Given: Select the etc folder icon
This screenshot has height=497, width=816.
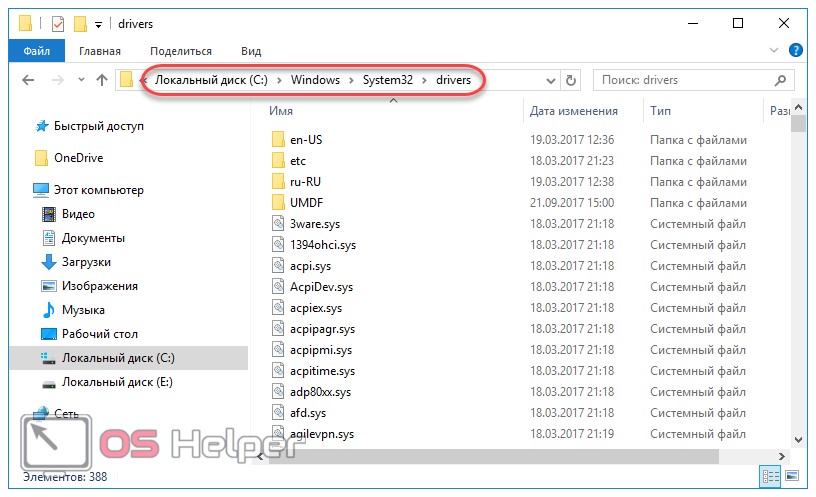Looking at the screenshot, I should pyautogui.click(x=278, y=160).
